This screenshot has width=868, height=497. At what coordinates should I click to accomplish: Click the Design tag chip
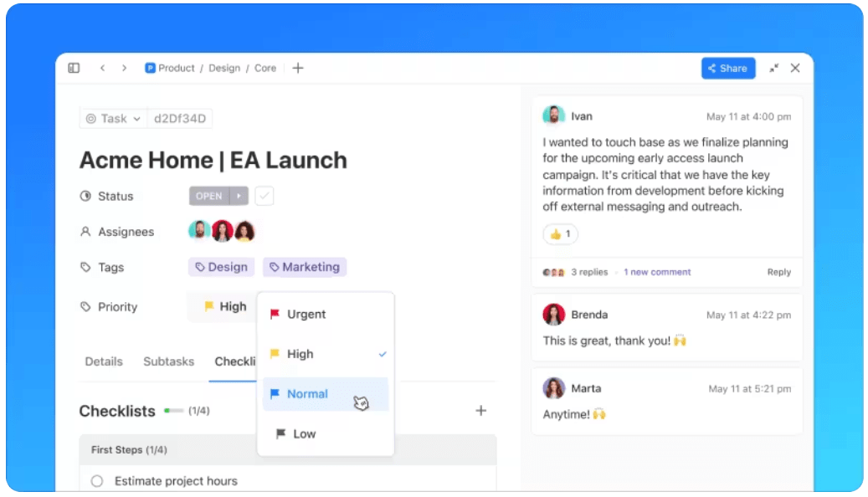(x=222, y=267)
